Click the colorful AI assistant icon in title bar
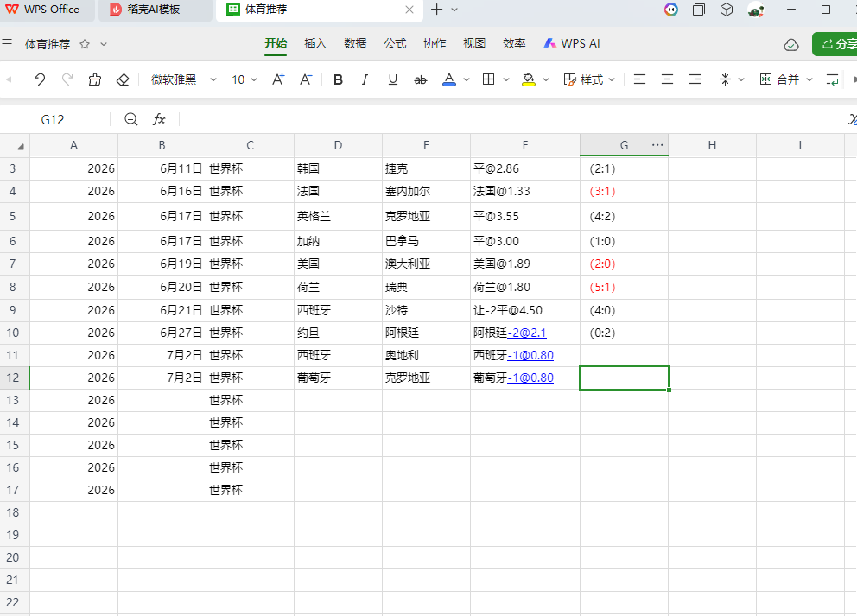 click(x=670, y=10)
